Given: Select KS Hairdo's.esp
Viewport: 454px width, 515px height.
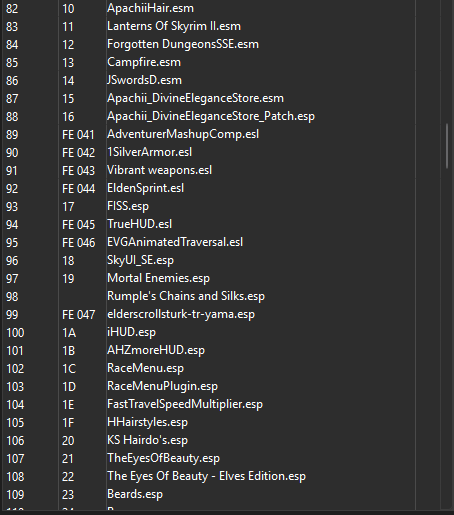Looking at the screenshot, I should (147, 440).
